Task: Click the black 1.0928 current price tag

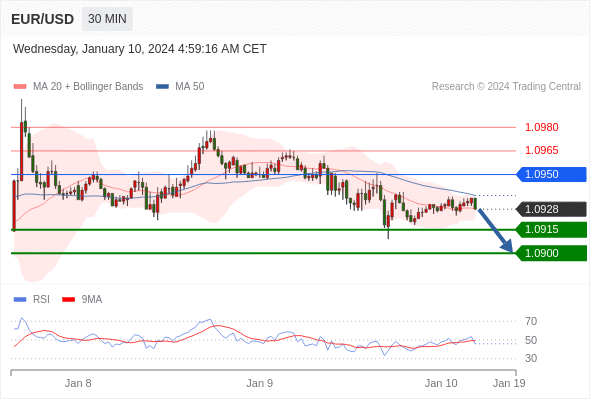Action: [x=551, y=209]
